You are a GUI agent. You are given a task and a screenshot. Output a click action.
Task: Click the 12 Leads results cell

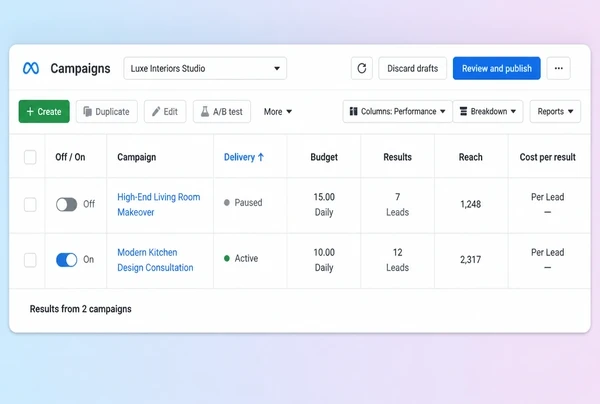pyautogui.click(x=398, y=260)
